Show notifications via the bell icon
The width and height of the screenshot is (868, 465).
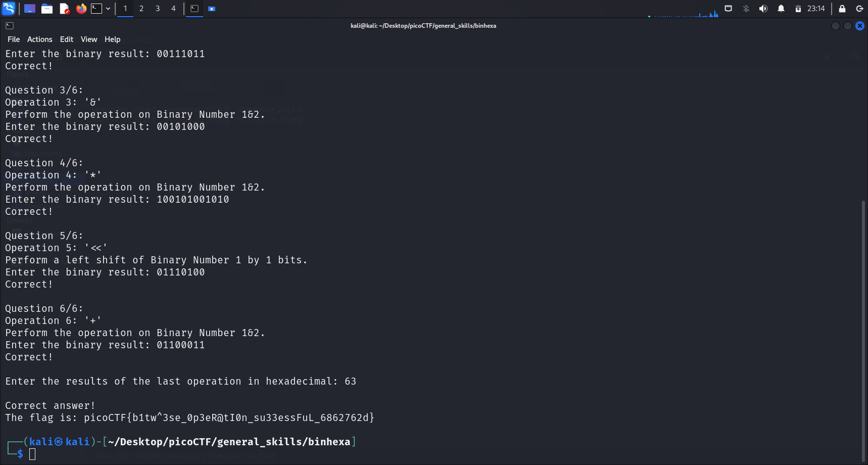[x=781, y=9]
